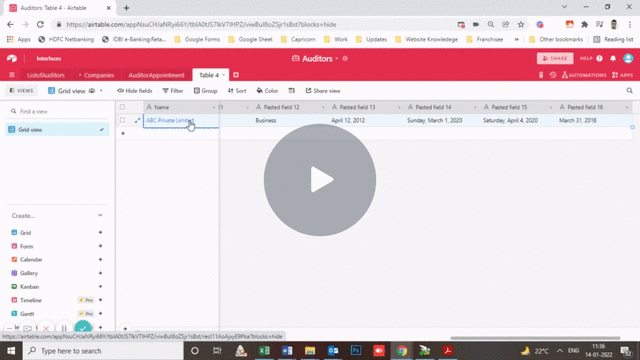This screenshot has height=360, width=640.
Task: Select Grid view in sidebar
Action: (57, 130)
